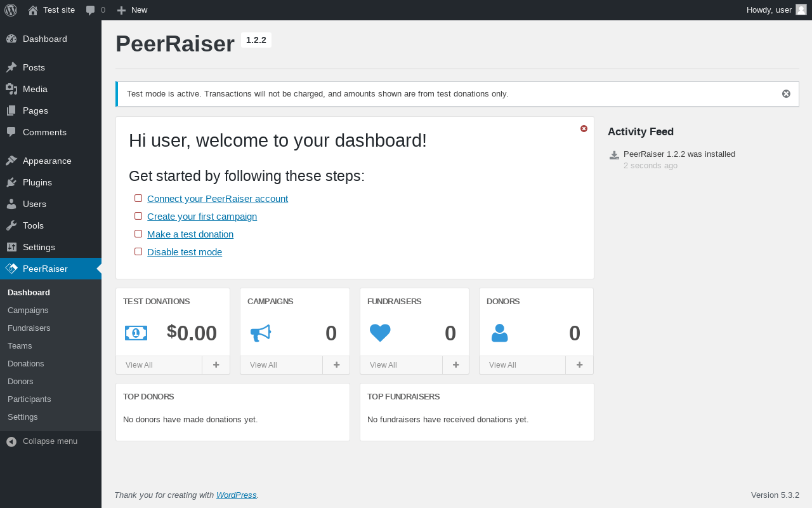Click the Plugins plug icon
Image resolution: width=812 pixels, height=508 pixels.
[11, 182]
